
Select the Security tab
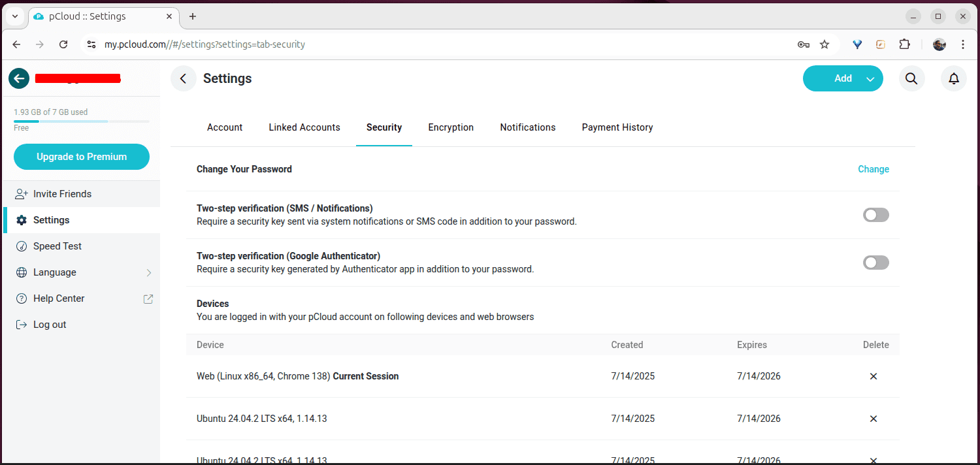click(384, 127)
